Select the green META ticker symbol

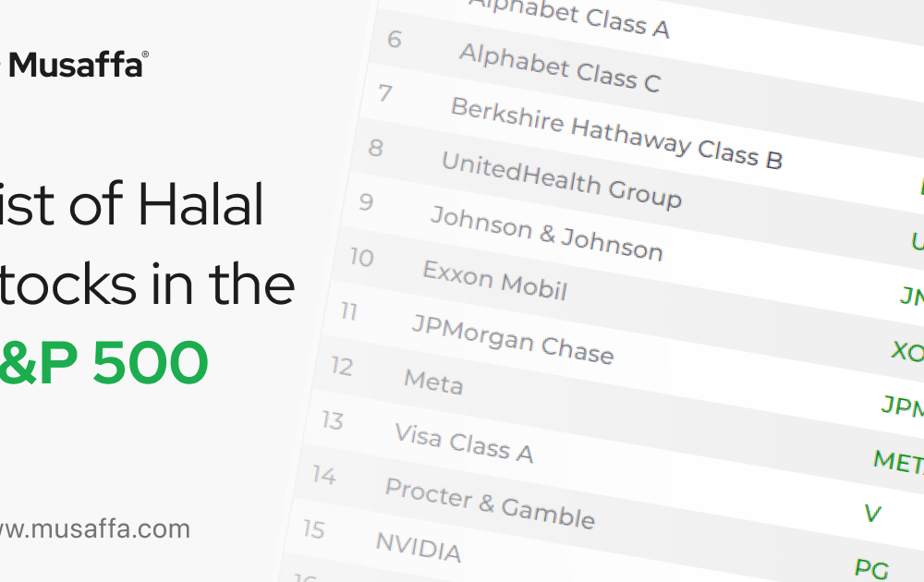(898, 460)
